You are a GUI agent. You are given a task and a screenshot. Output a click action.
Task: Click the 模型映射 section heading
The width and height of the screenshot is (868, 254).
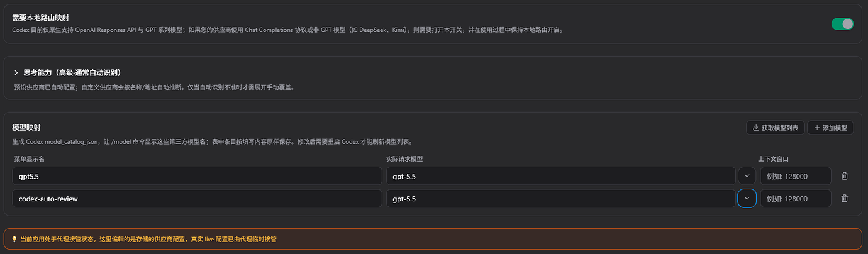[x=26, y=128]
